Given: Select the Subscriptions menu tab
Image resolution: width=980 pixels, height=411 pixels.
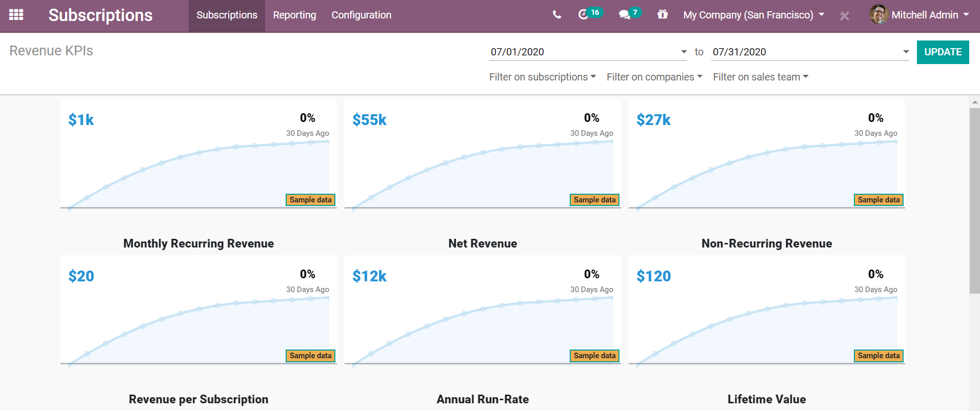Looking at the screenshot, I should pos(227,15).
